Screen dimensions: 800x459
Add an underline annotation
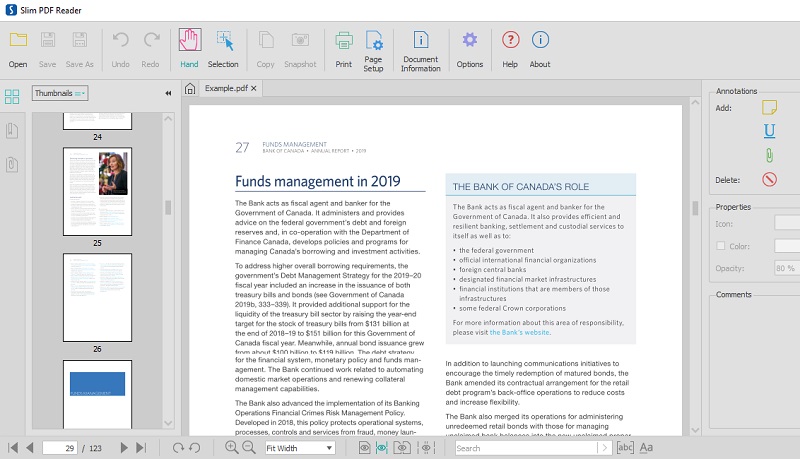coord(769,131)
